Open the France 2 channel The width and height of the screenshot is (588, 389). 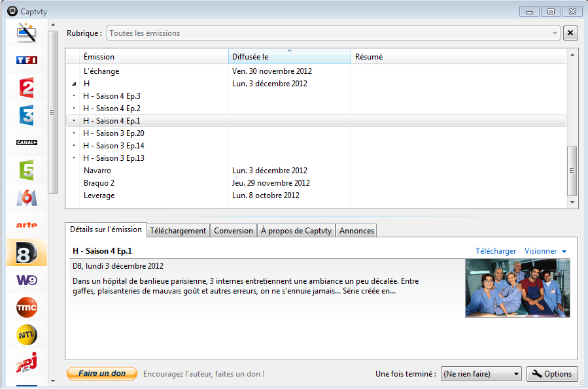(27, 88)
